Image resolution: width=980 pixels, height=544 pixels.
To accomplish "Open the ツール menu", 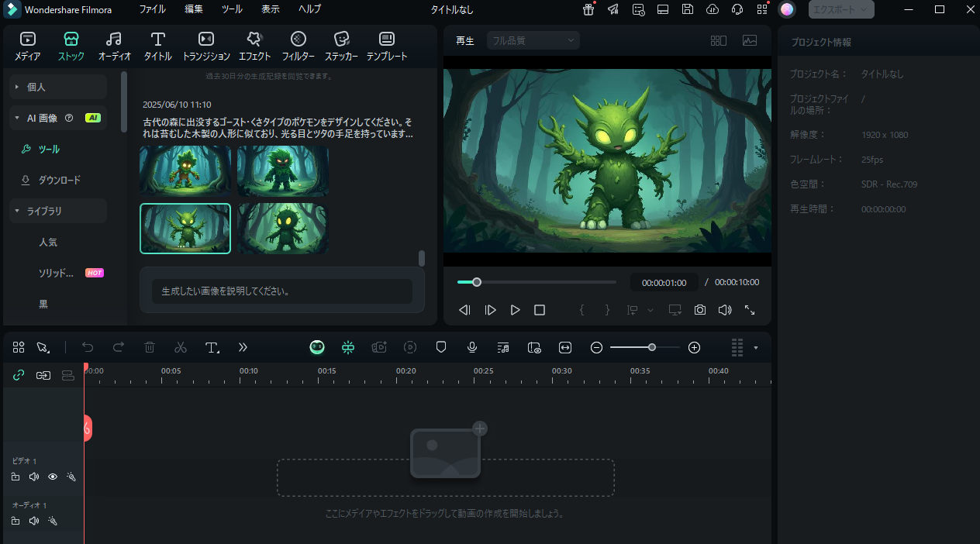I will pyautogui.click(x=232, y=9).
